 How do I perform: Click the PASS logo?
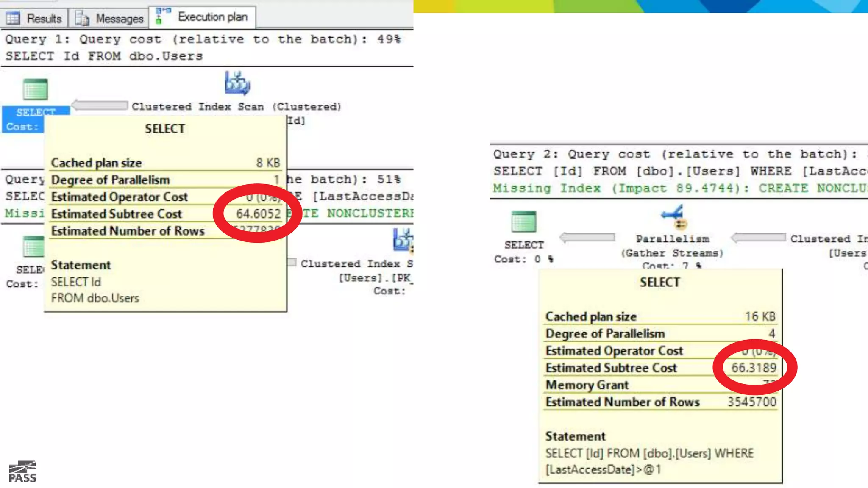(22, 472)
